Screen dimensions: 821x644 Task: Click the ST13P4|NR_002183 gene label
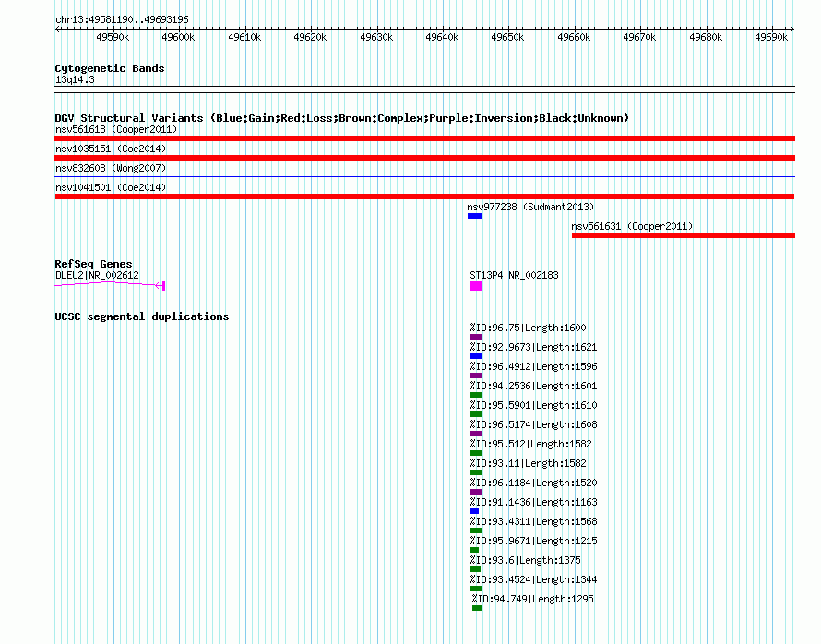click(514, 275)
